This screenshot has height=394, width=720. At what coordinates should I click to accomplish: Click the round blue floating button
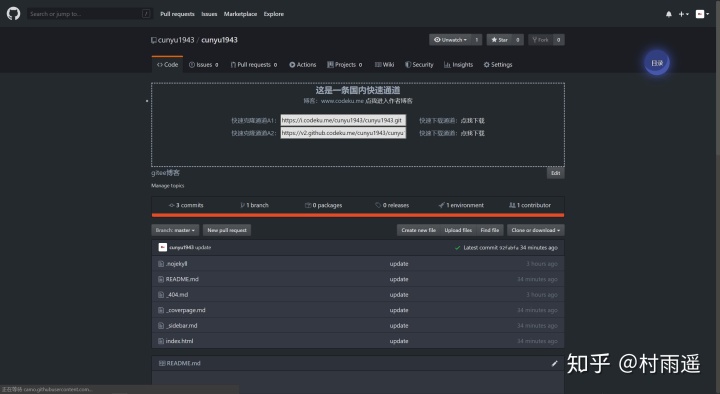(657, 63)
